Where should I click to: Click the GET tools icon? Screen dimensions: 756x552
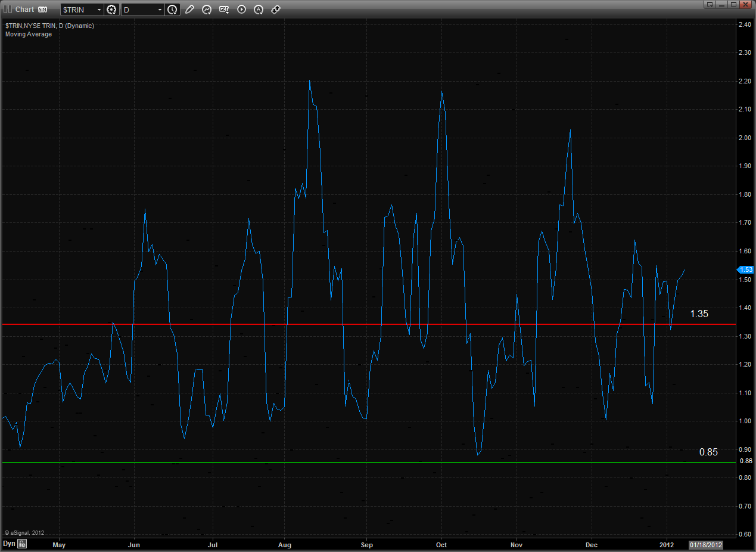[224, 10]
